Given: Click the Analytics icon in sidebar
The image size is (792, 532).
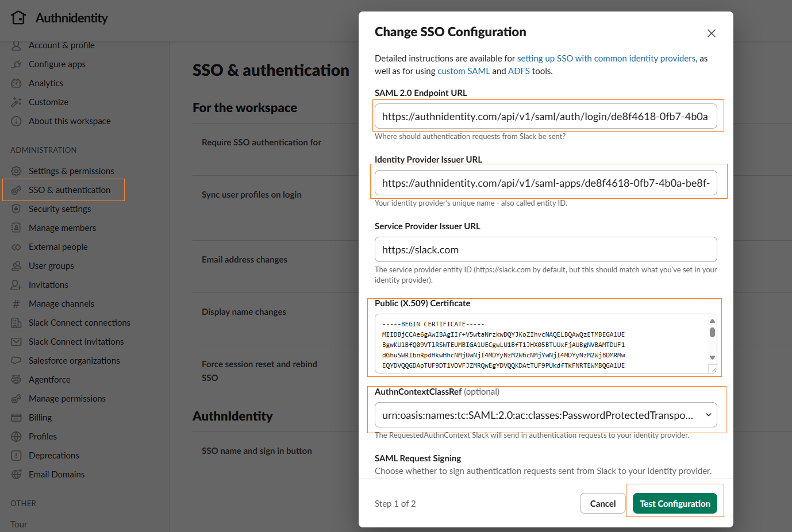Looking at the screenshot, I should [16, 83].
